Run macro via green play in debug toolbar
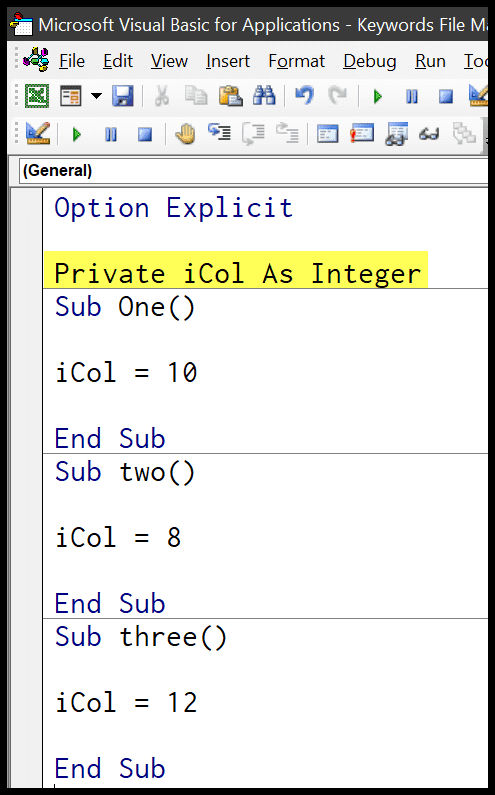The image size is (495, 795). pyautogui.click(x=77, y=134)
